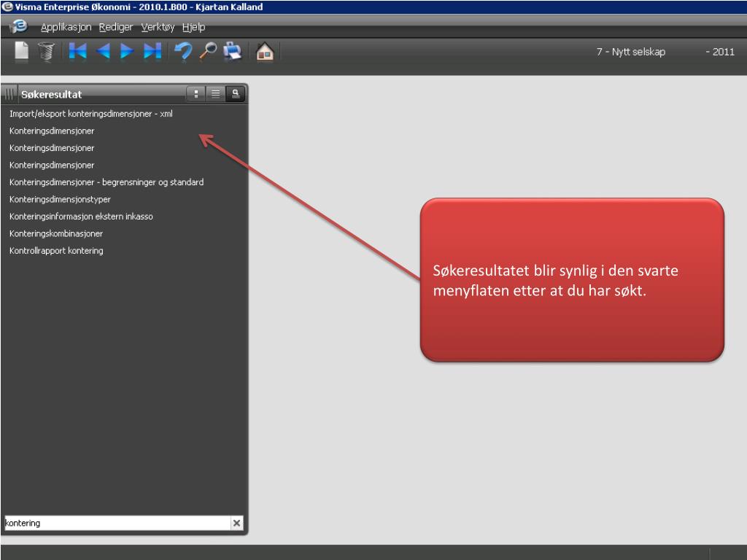Go to first record arrow
This screenshot has width=747, height=560.
pyautogui.click(x=77, y=51)
